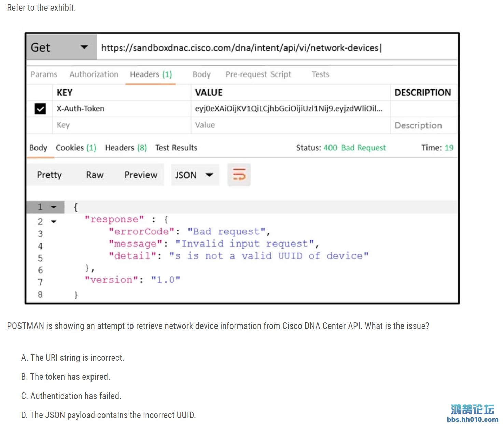Click the empty Value input field
Image resolution: width=504 pixels, height=429 pixels.
(x=290, y=125)
